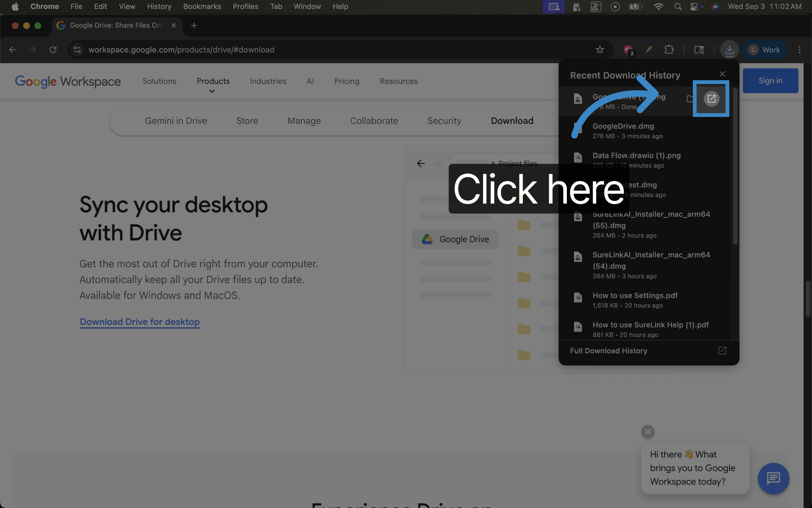812x508 pixels.
Task: Click the red extension icon with badge
Action: [628, 50]
